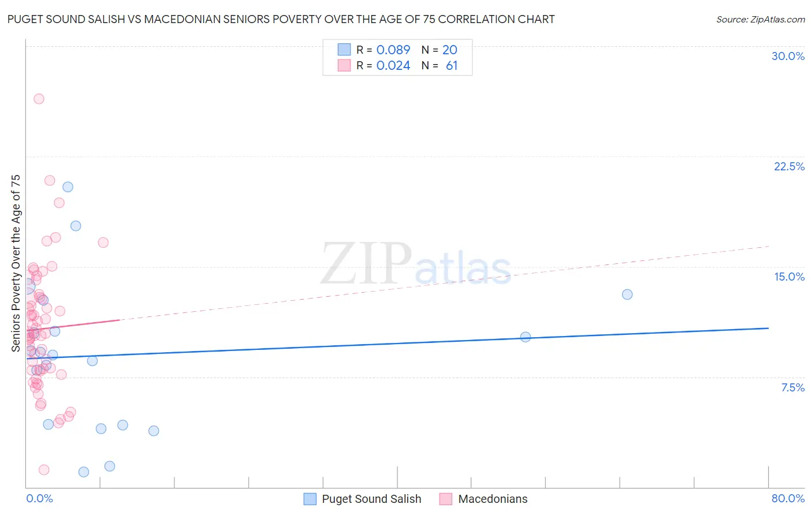Click the 30.0% y-axis label
The width and height of the screenshot is (812, 515).
[788, 56]
